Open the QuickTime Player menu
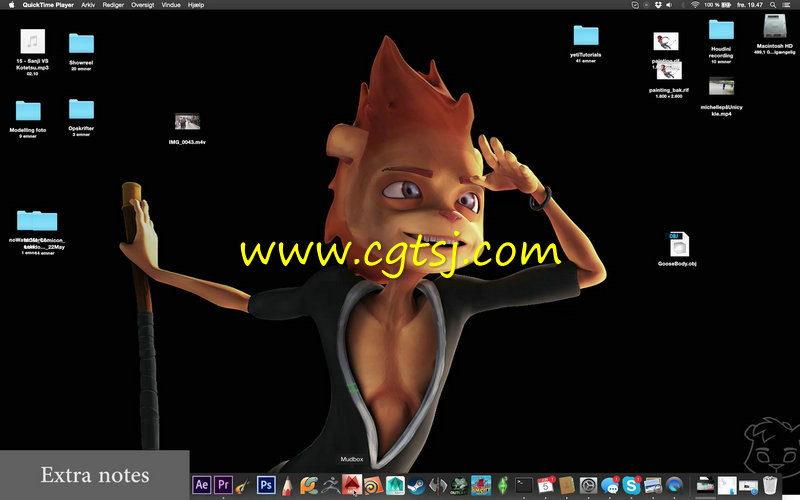Viewport: 800px width, 500px height. click(48, 5)
